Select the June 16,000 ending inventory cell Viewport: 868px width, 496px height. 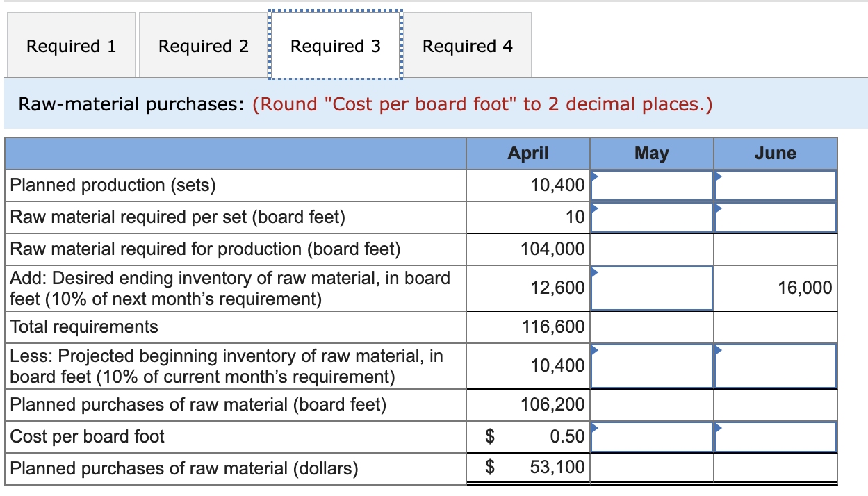pyautogui.click(x=776, y=288)
